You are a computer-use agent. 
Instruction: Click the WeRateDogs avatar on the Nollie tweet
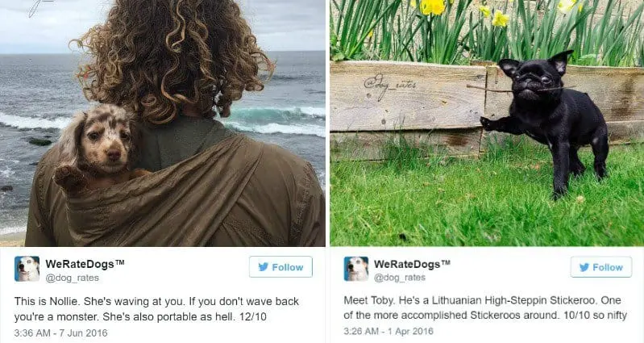point(27,269)
